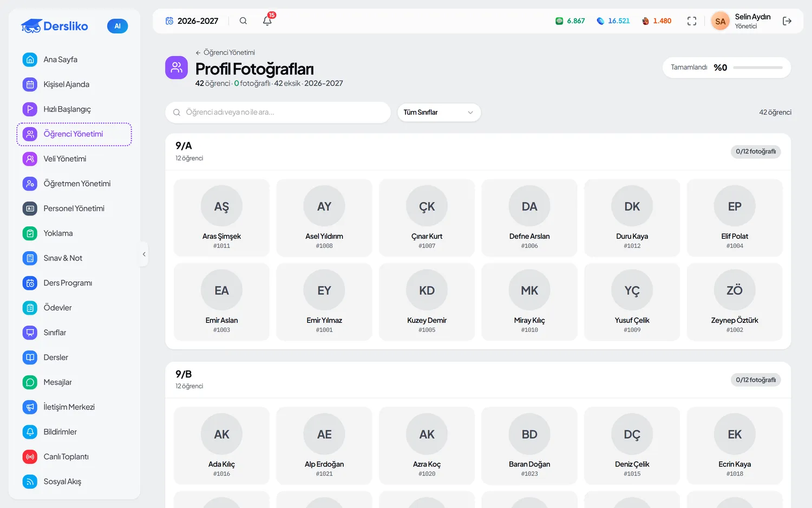
Task: Open Ders Programı menu item
Action: (74, 283)
